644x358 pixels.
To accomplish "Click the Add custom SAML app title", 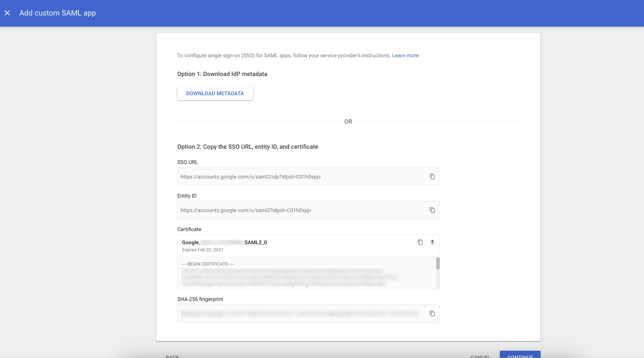I will (x=57, y=13).
